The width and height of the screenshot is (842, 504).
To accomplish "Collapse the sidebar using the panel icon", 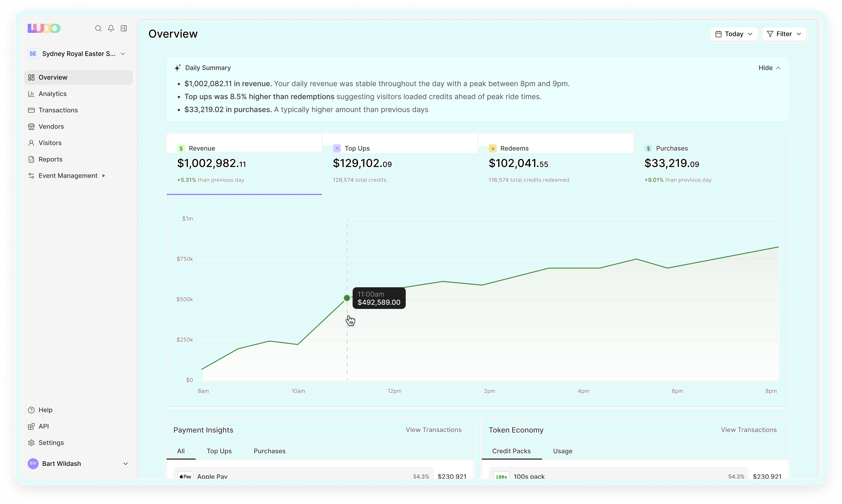I will (124, 28).
